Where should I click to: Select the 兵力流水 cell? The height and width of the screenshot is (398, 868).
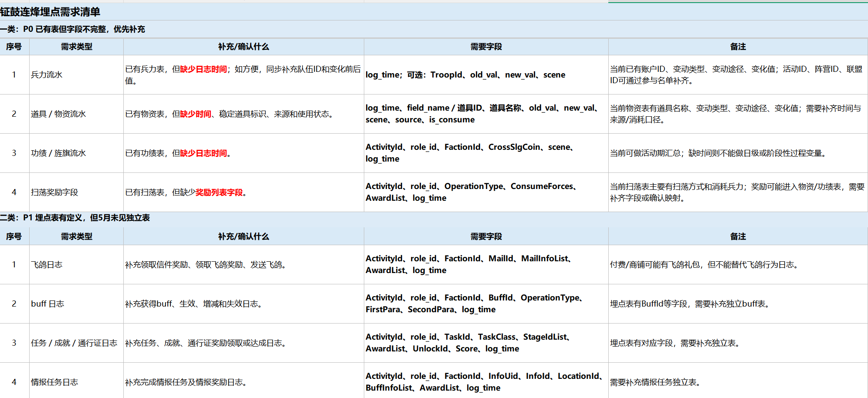77,75
